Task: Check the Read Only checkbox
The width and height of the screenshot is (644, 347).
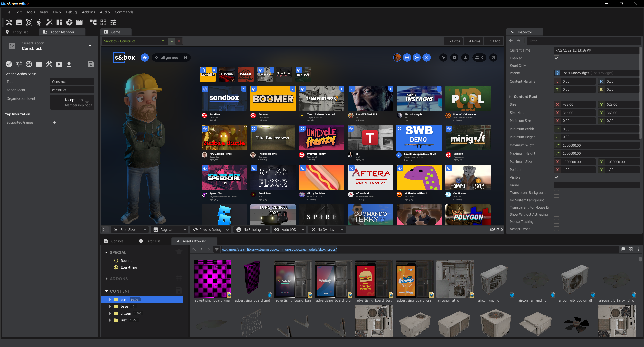Action: coord(556,65)
